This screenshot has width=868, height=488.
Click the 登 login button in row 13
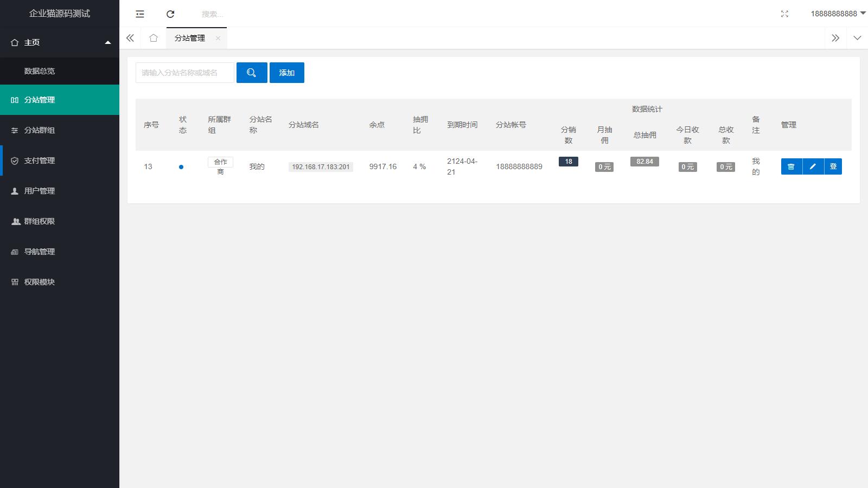point(833,166)
